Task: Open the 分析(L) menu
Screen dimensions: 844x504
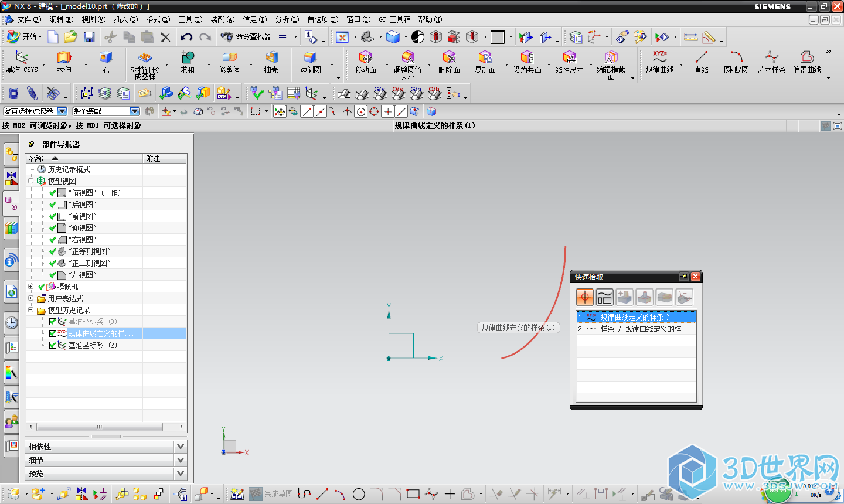Action: tap(287, 19)
